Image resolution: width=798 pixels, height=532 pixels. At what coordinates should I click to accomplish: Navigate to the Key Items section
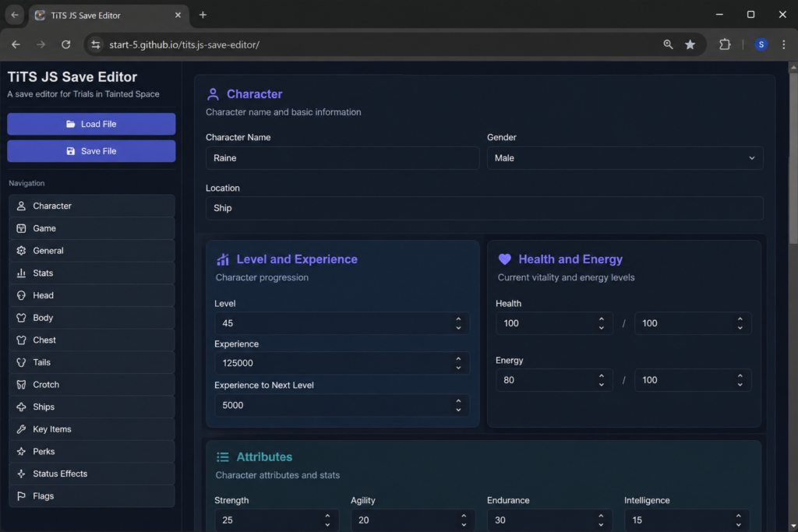click(92, 429)
